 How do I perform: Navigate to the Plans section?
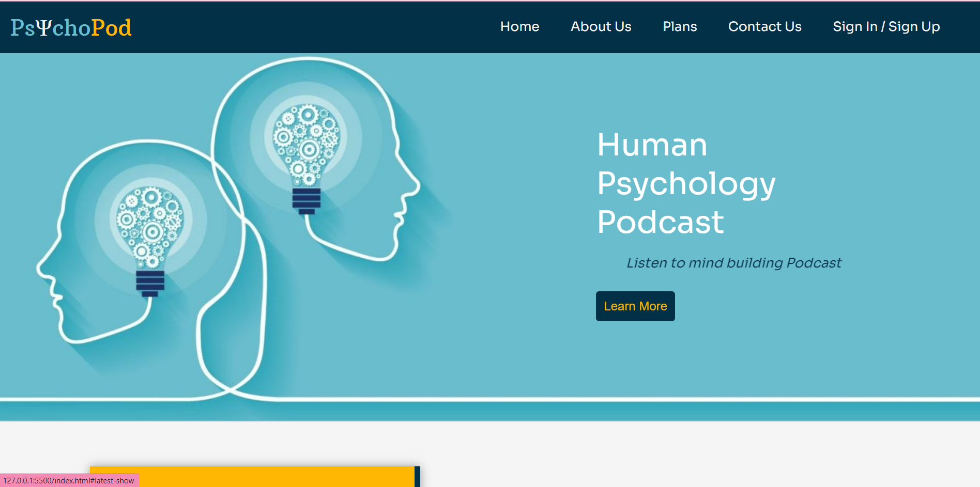point(680,26)
